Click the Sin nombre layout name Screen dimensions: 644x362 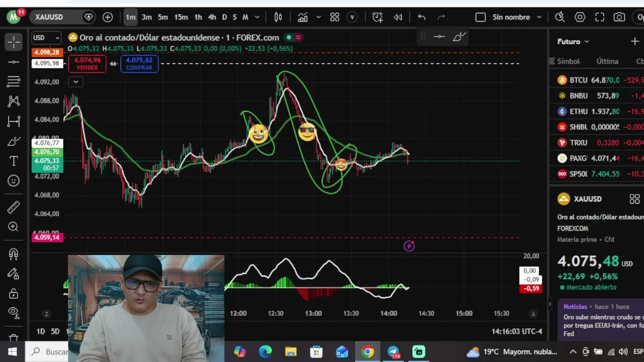click(511, 17)
